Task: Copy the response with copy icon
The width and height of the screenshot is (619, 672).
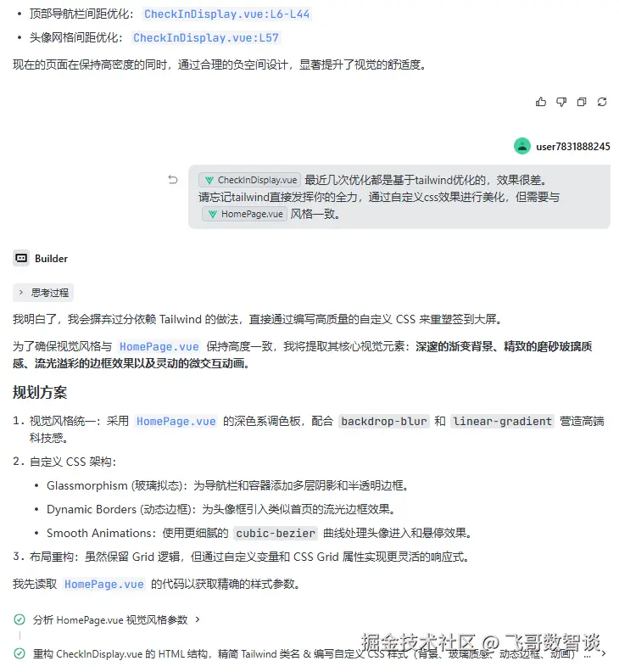Action: coord(582,102)
